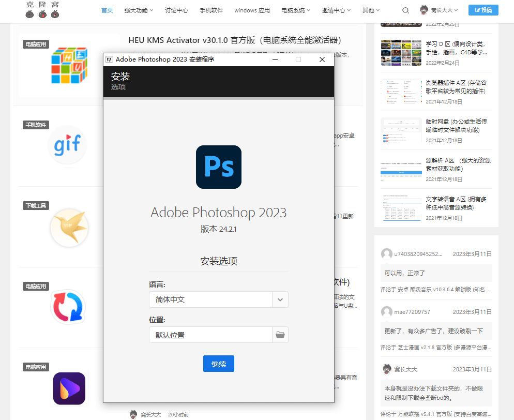Expand the 强大功能 navigation menu
The width and height of the screenshot is (514, 420).
pyautogui.click(x=139, y=10)
